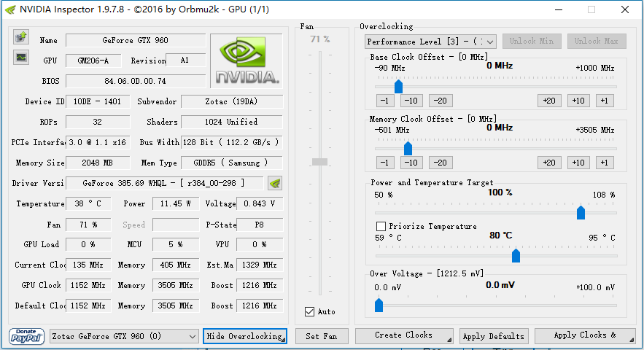Click the Temperature Target slider handle

click(516, 255)
